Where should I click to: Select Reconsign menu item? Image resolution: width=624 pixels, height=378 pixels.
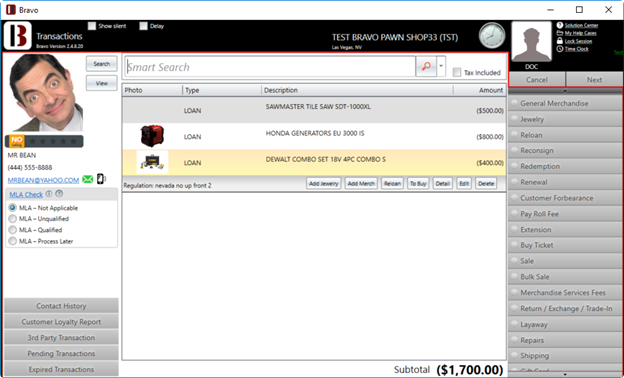point(565,150)
